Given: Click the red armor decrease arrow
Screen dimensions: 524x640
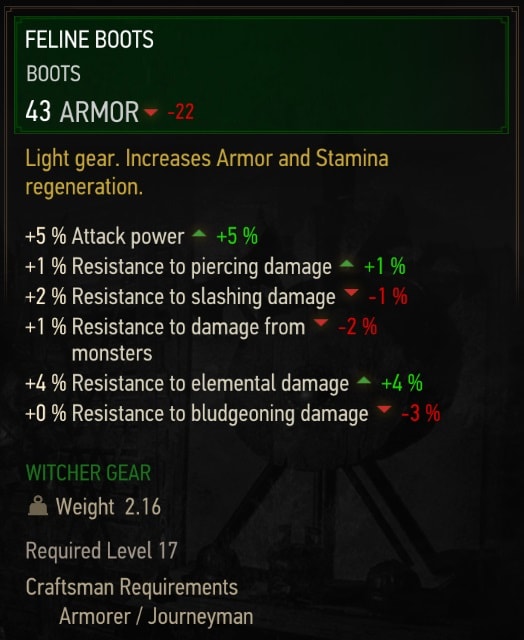Looking at the screenshot, I should pos(151,111).
